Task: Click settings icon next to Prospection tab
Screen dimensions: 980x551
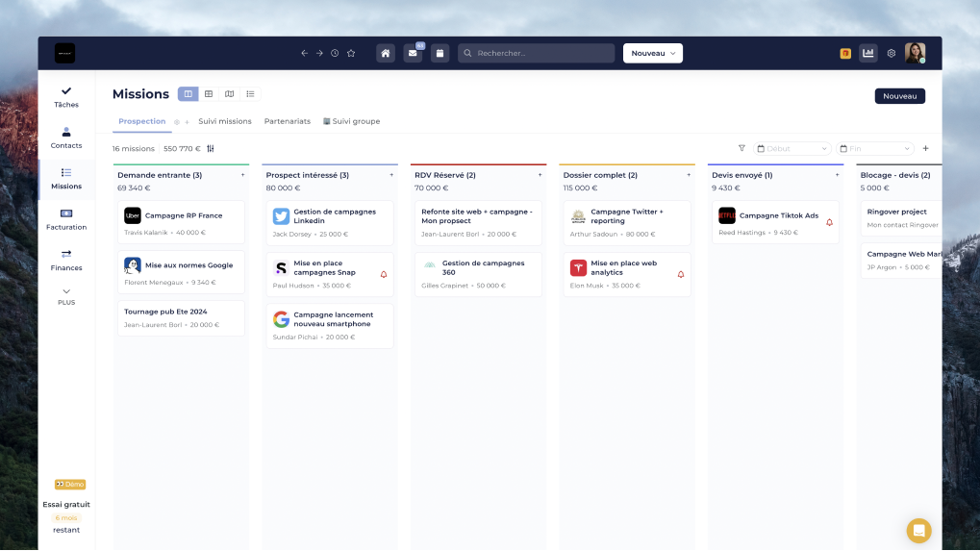Action: click(x=177, y=122)
